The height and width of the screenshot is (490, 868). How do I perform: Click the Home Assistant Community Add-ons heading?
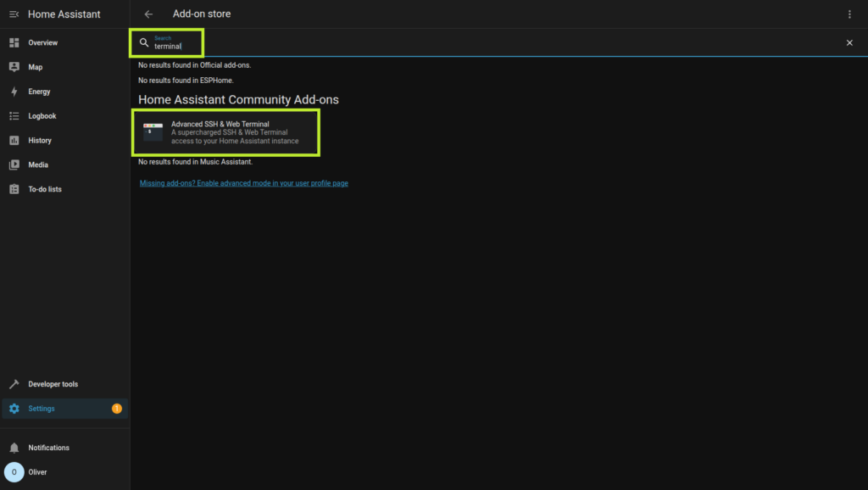click(x=238, y=100)
